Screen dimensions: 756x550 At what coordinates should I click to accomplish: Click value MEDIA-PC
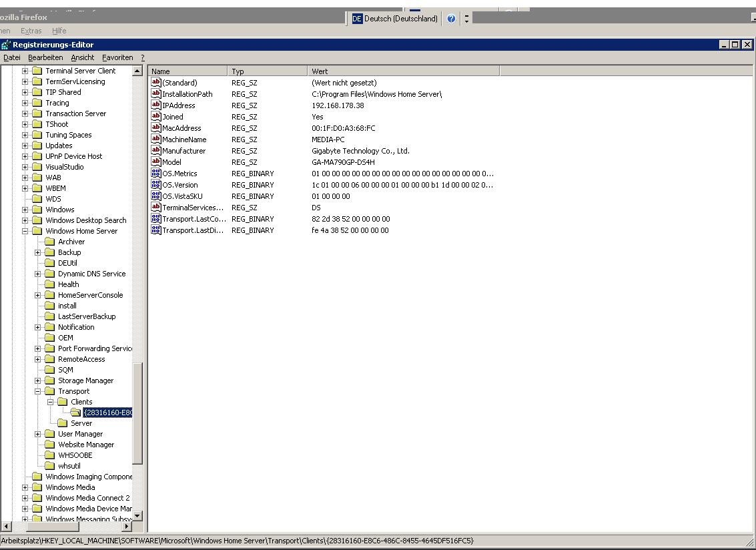[328, 140]
